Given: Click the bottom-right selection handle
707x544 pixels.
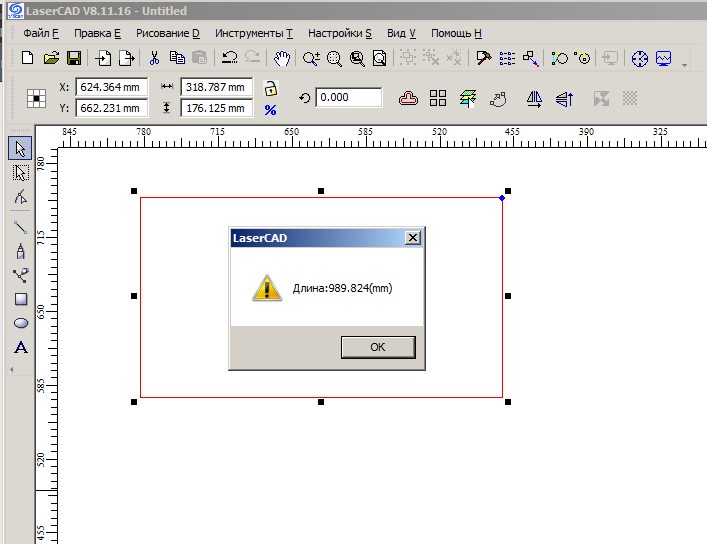Looking at the screenshot, I should [508, 402].
